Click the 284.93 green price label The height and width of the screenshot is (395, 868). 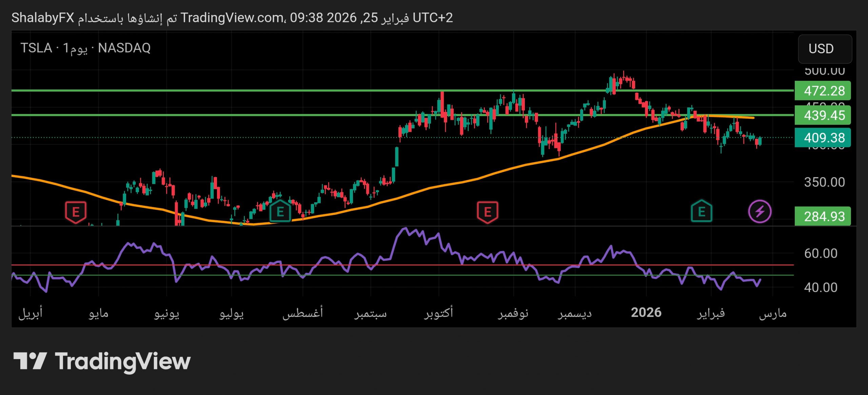[x=822, y=216]
